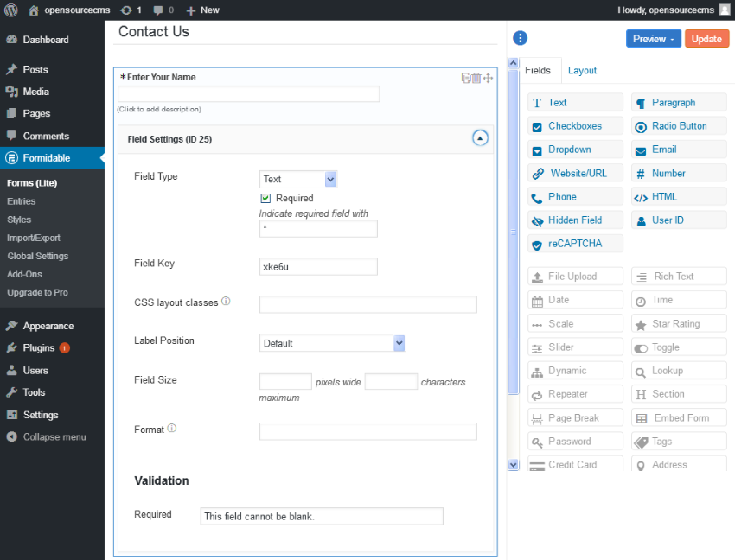Add a Radio Button field
Viewport: 735px width, 560px height.
[679, 126]
